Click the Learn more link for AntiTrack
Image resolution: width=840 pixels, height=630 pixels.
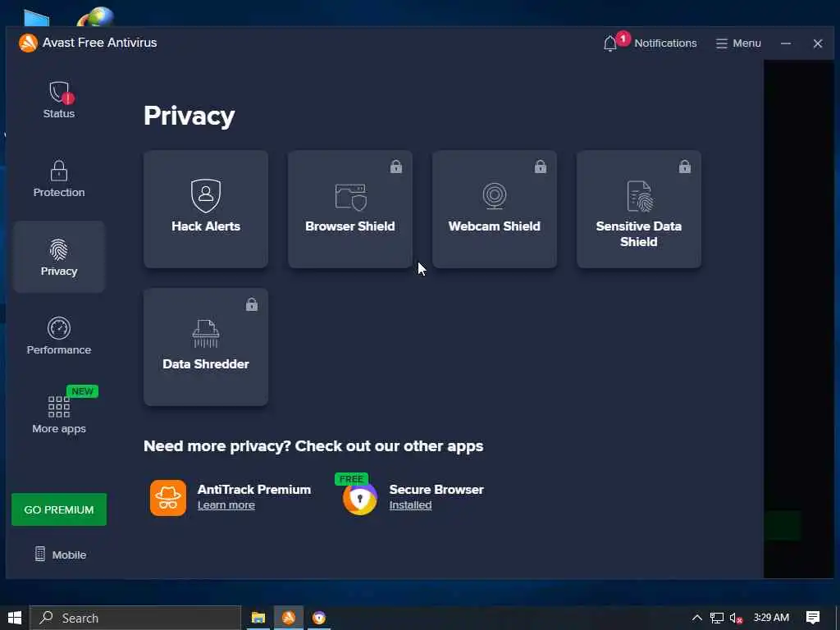click(226, 505)
